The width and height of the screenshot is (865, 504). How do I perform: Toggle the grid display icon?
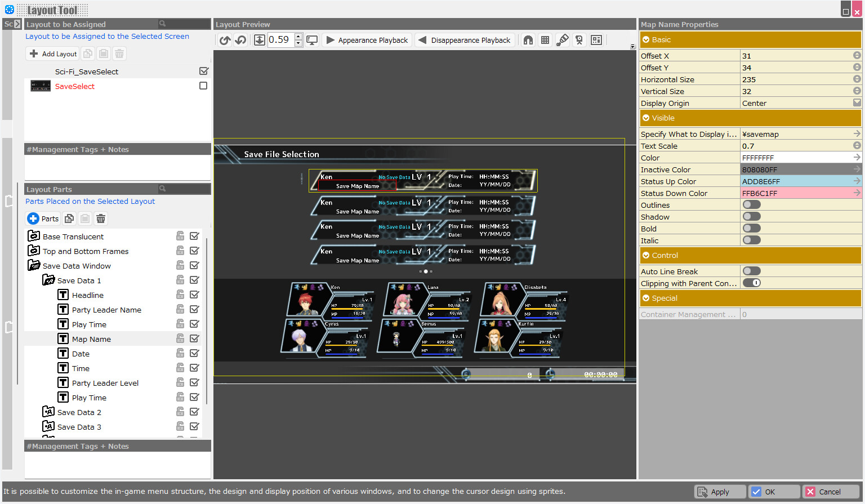(545, 40)
